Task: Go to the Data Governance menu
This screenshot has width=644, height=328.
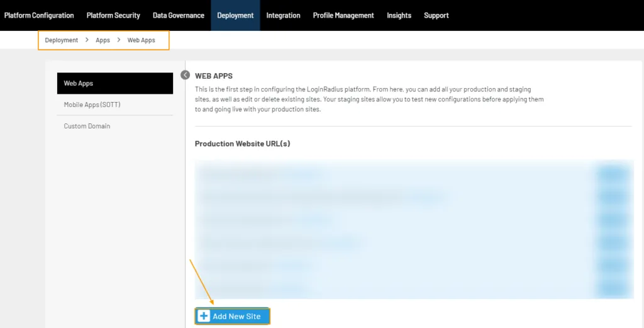Action: click(x=179, y=15)
